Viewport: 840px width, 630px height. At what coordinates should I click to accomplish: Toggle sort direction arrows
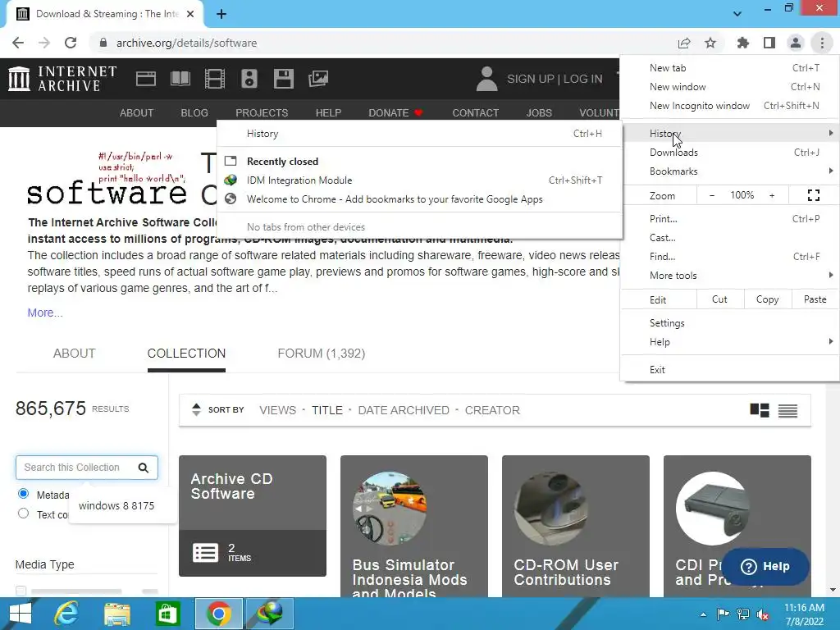pyautogui.click(x=196, y=410)
